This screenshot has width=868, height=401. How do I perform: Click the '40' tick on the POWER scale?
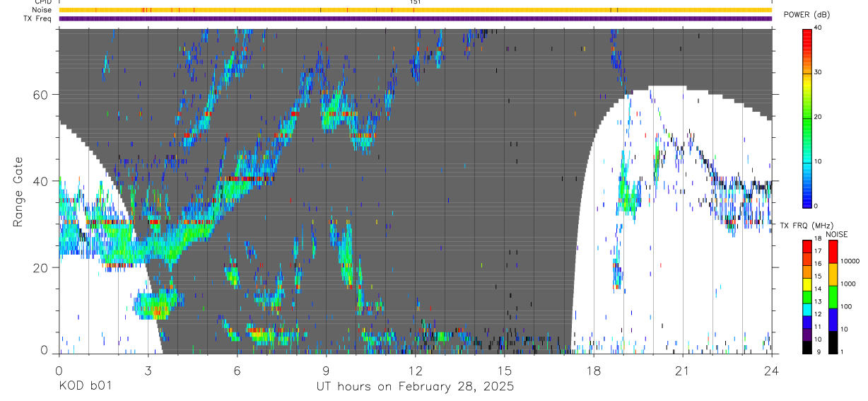pos(819,28)
